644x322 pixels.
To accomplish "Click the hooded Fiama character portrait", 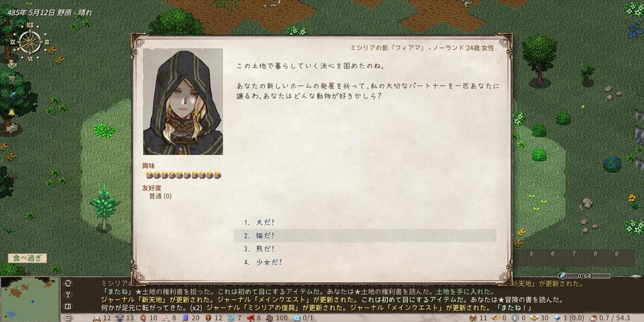I will (183, 102).
